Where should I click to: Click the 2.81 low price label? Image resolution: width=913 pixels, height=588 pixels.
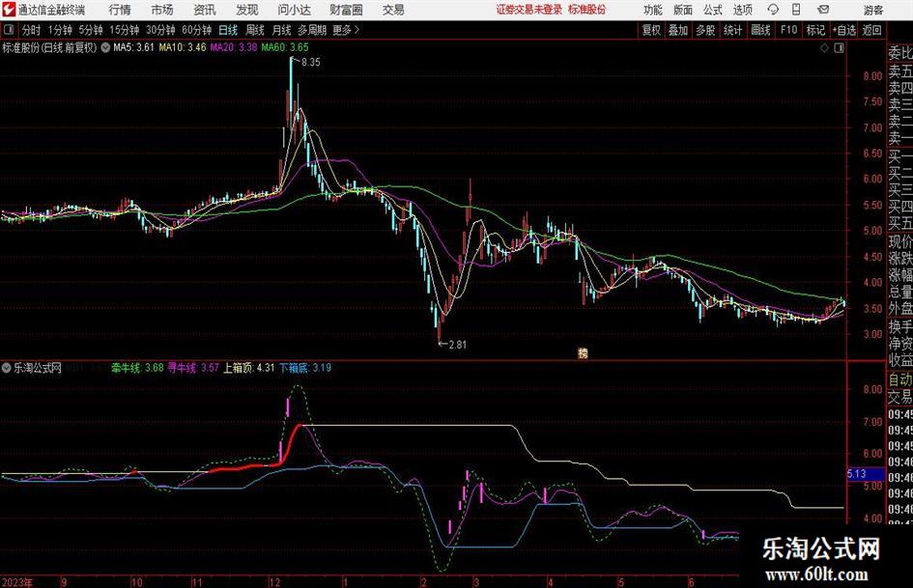pos(457,345)
